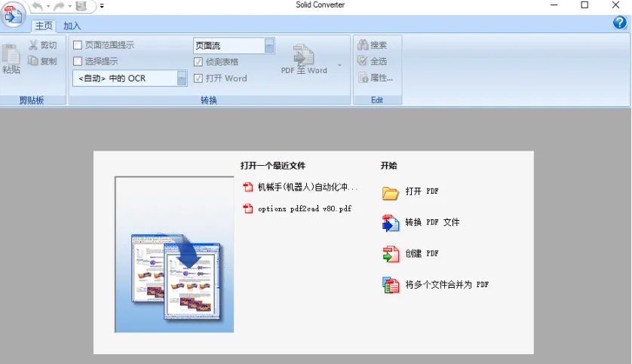Click the PDF icon beside 机械手 file
632x364 pixels.
(x=248, y=187)
